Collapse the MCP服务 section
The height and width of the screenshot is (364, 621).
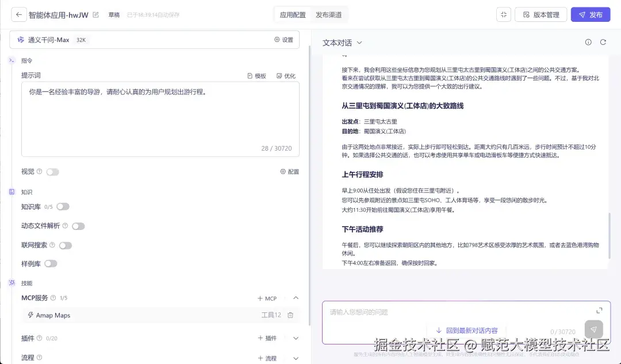(295, 298)
